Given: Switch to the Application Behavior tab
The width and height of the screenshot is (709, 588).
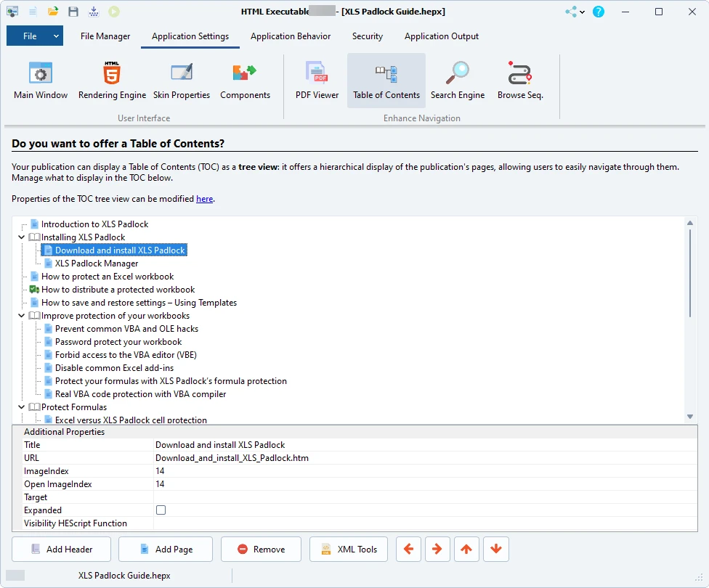Looking at the screenshot, I should [x=290, y=36].
